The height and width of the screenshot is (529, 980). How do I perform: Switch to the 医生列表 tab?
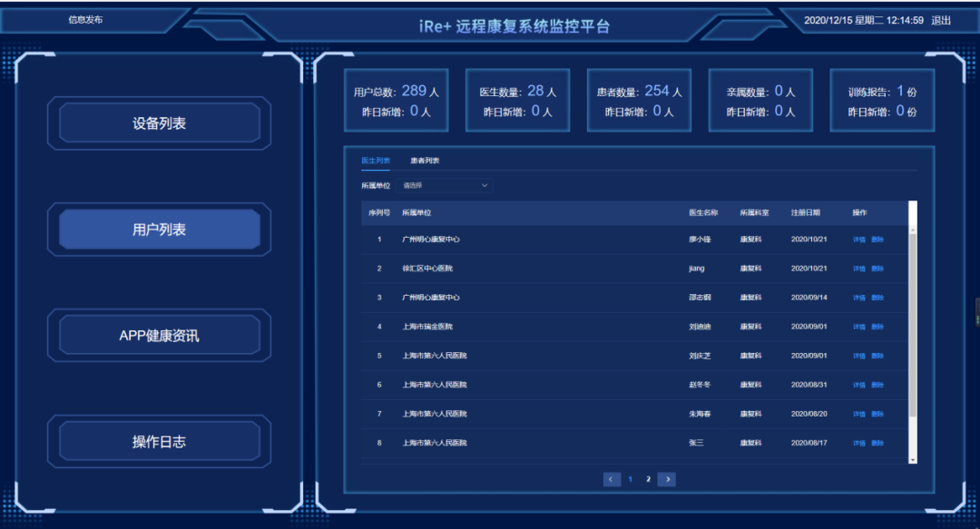(376, 161)
